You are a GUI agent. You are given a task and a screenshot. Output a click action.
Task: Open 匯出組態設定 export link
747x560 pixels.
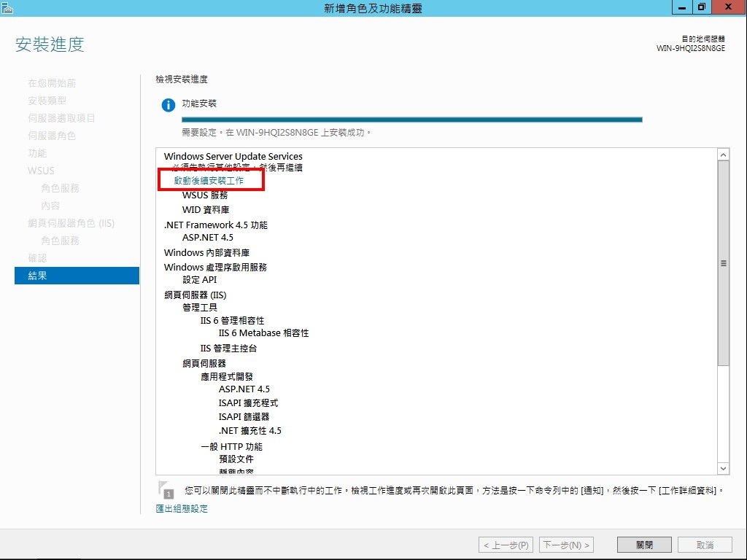[182, 508]
